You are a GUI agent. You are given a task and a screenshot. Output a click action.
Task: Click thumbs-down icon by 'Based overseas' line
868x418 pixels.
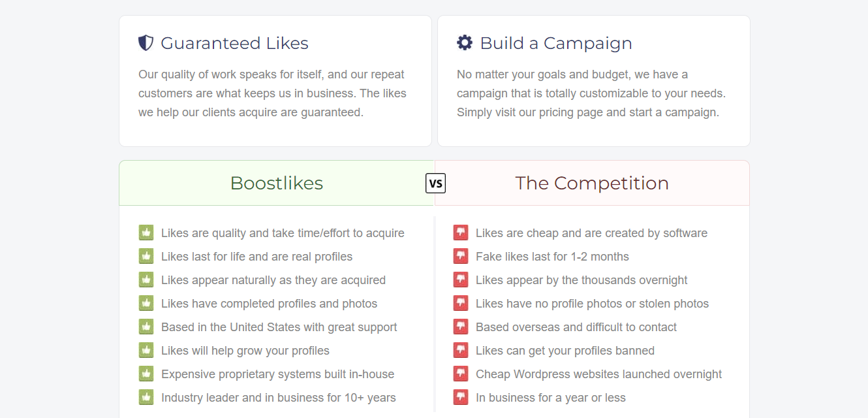[461, 327]
